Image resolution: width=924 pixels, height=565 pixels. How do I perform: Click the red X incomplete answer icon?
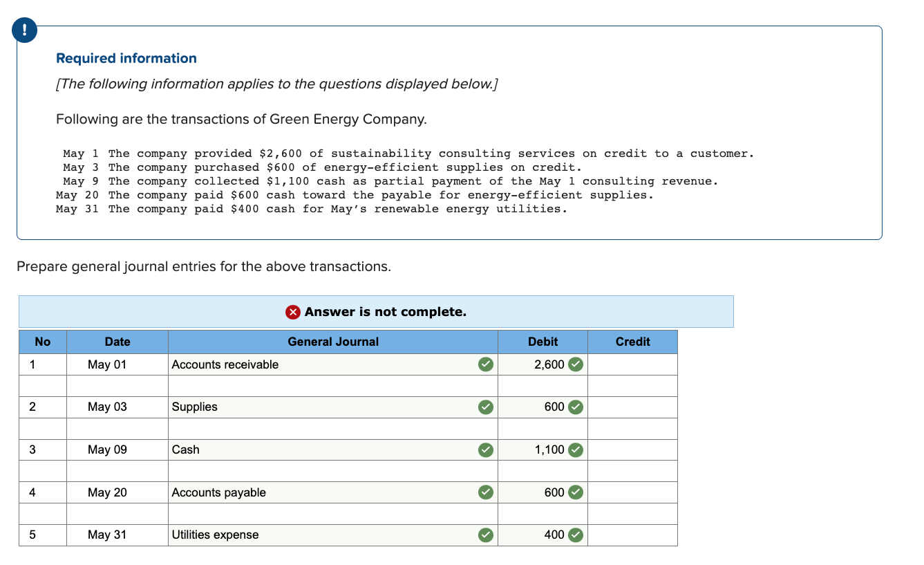pyautogui.click(x=293, y=312)
